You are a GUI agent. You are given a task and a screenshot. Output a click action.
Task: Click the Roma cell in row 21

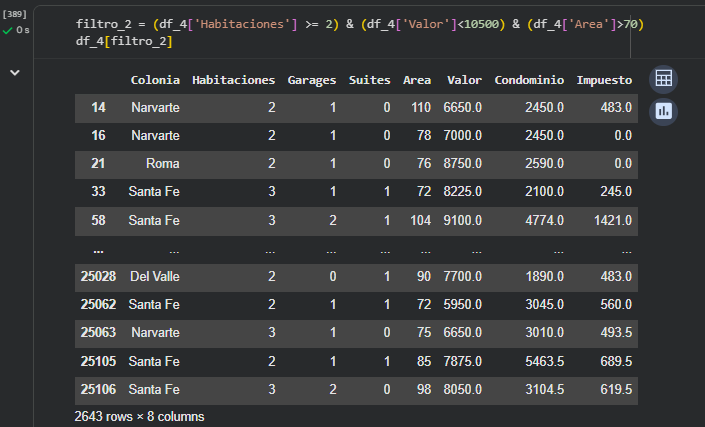(162, 163)
